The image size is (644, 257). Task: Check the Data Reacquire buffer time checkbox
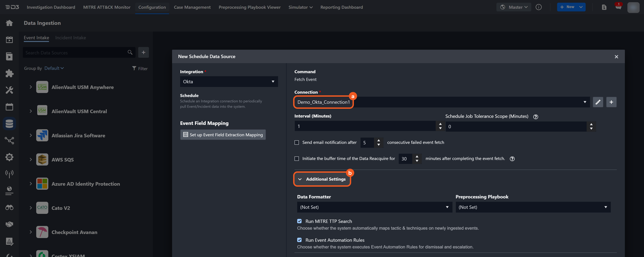[x=297, y=159]
